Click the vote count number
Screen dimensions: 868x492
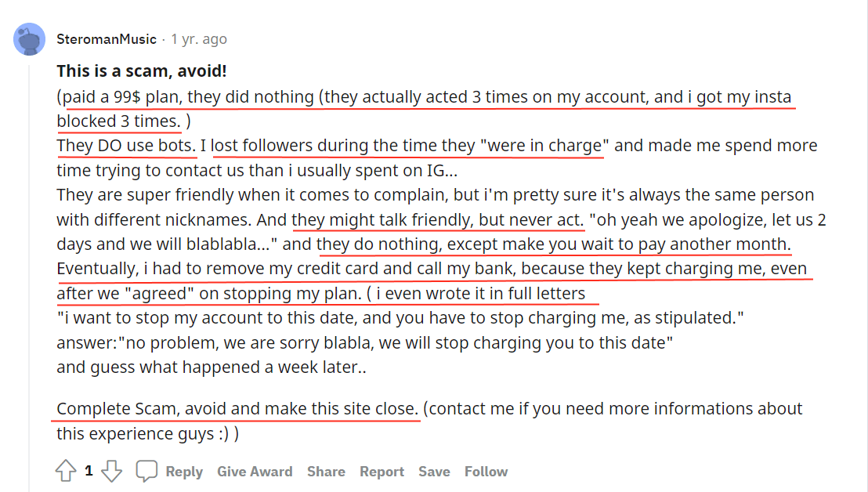[x=89, y=471]
